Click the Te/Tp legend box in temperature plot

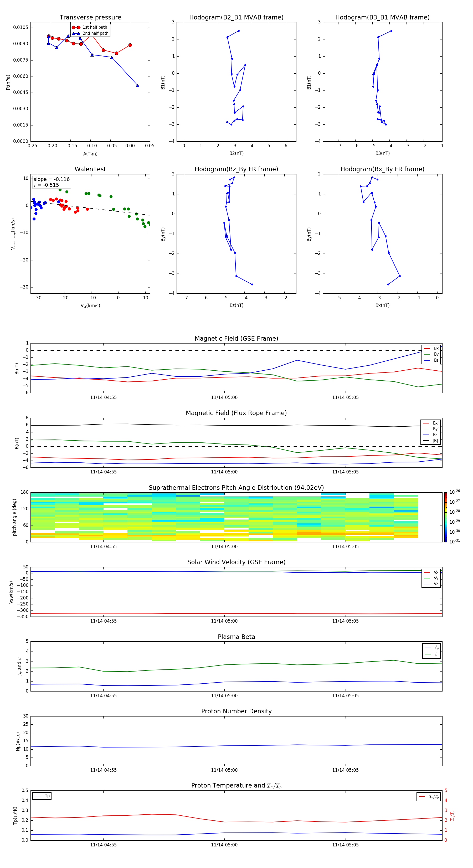click(x=429, y=796)
